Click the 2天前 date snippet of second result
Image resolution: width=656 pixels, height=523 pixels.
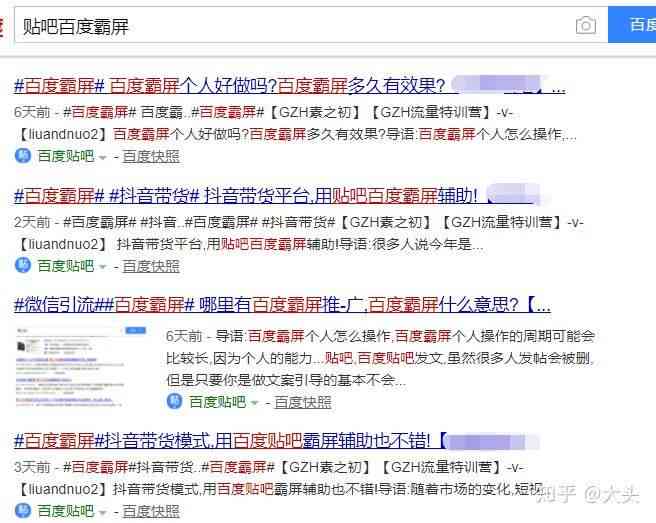pos(32,222)
